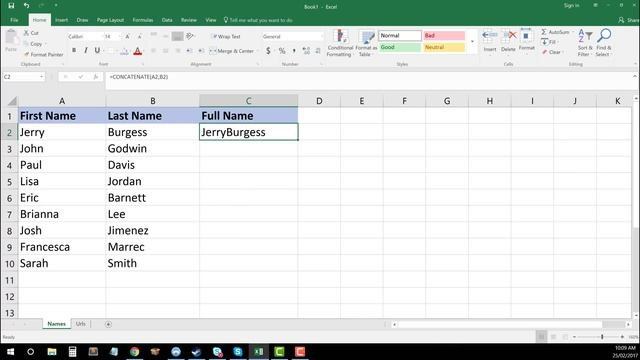Screen dimensions: 640x360
Task: Switch to the Review tab
Action: (x=189, y=20)
